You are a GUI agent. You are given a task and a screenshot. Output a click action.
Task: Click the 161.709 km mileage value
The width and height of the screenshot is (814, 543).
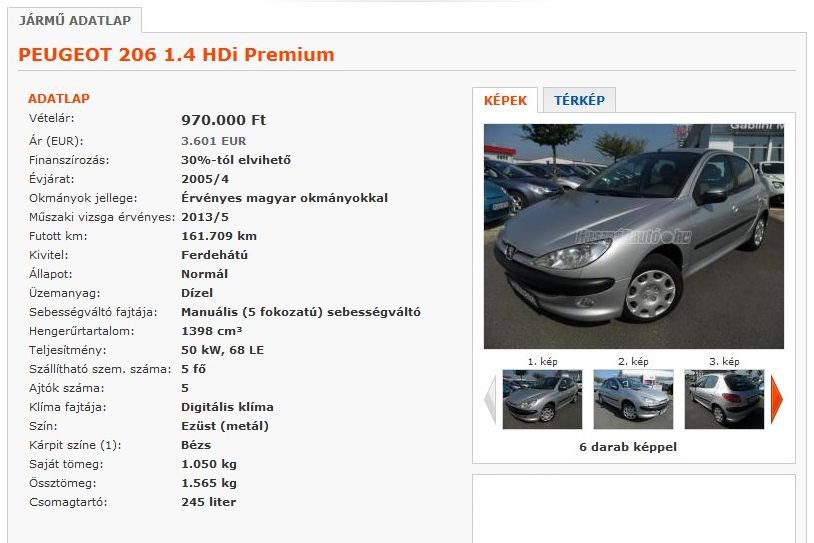pos(219,236)
